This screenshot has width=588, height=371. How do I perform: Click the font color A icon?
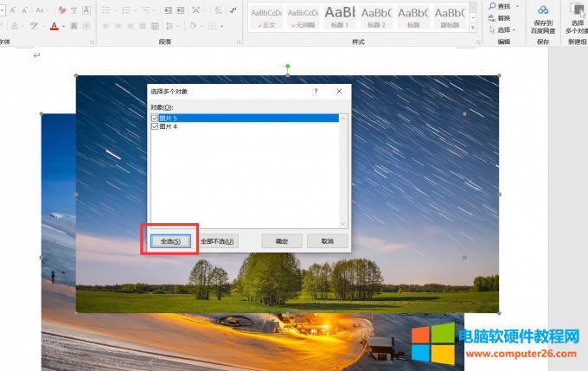pyautogui.click(x=54, y=27)
